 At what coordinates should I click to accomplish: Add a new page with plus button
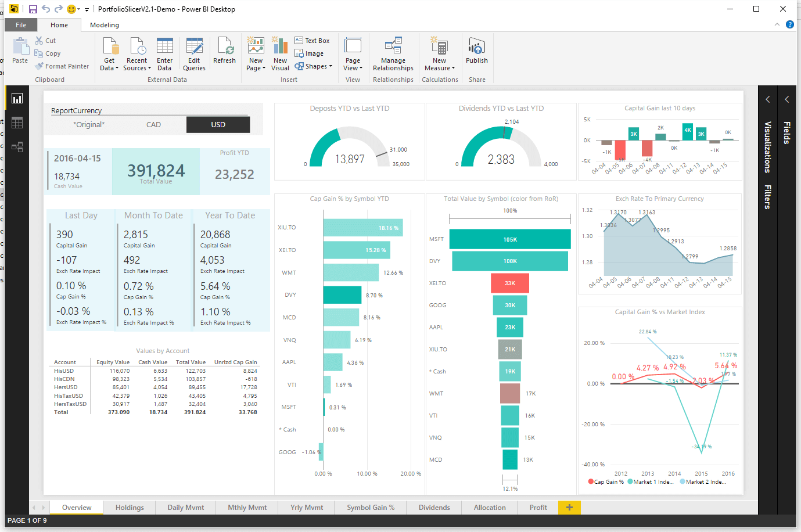(x=569, y=508)
